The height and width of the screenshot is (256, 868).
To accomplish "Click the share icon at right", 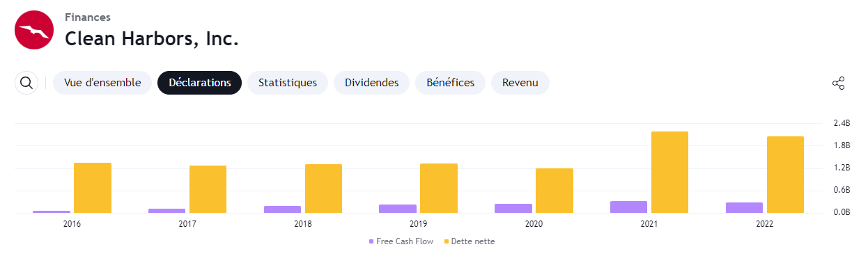I will 838,83.
